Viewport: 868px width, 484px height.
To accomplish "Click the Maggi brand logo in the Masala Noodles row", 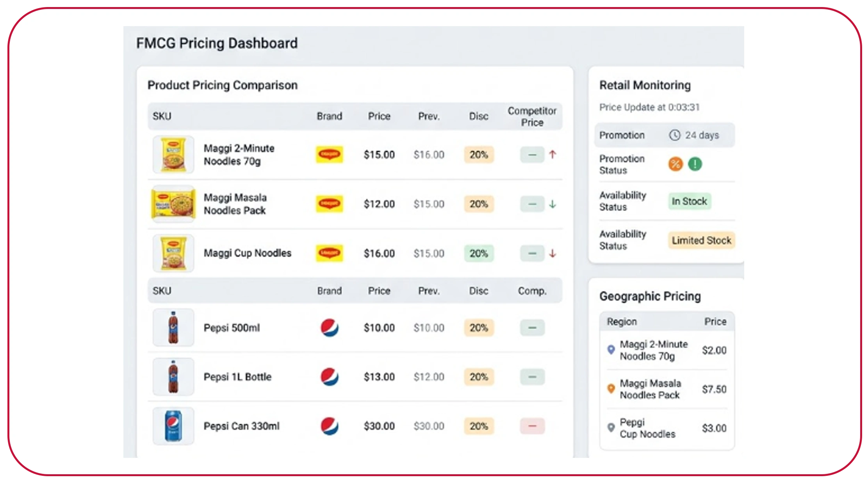I will pos(329,204).
